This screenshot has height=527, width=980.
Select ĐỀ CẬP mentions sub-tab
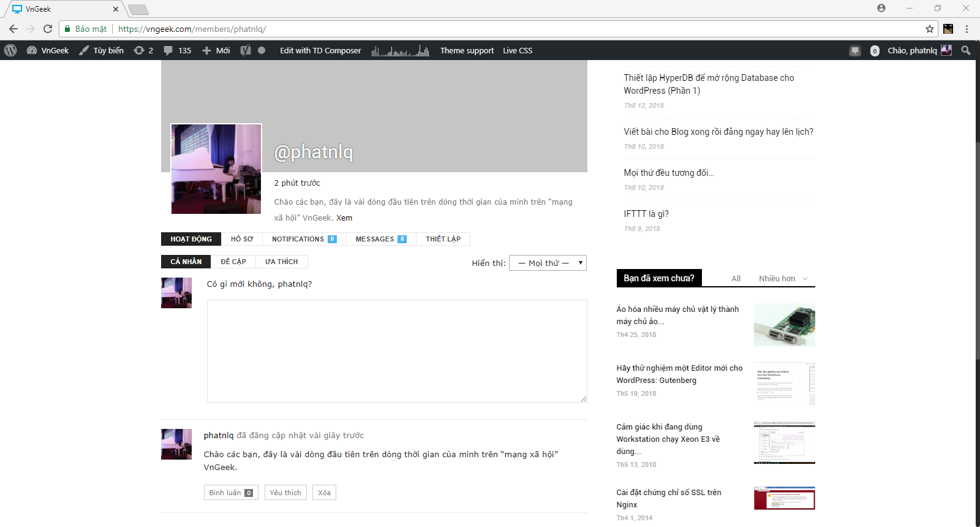tap(233, 262)
